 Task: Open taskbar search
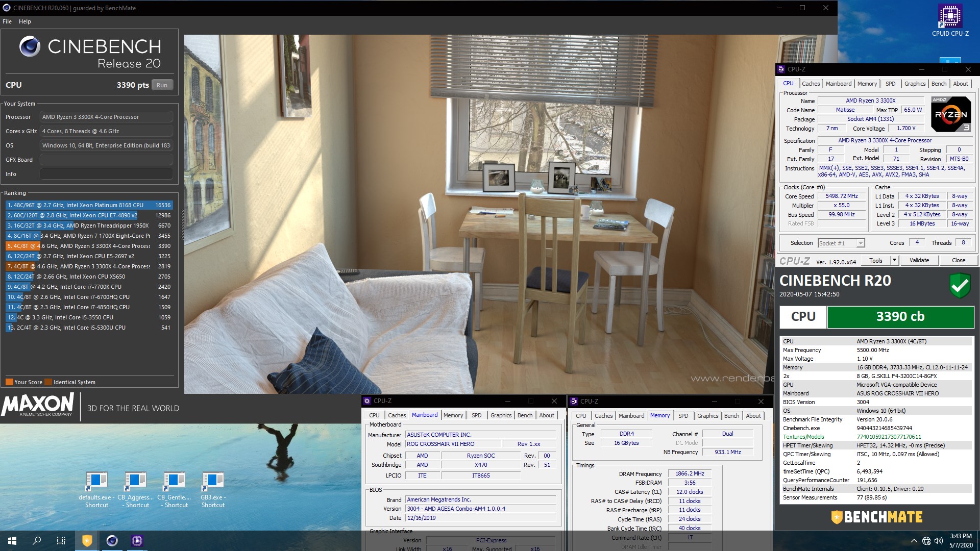(37, 540)
